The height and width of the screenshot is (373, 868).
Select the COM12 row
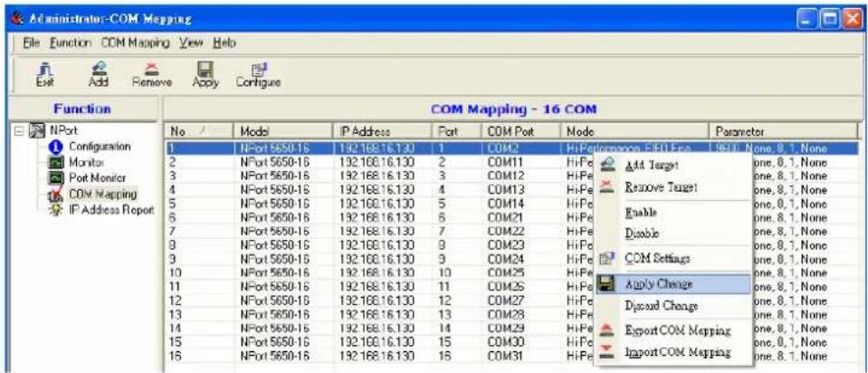[x=512, y=177]
